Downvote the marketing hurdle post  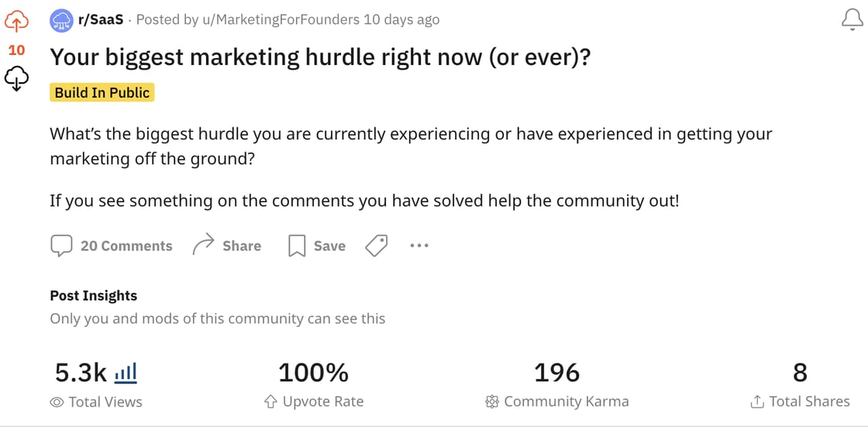click(x=17, y=78)
